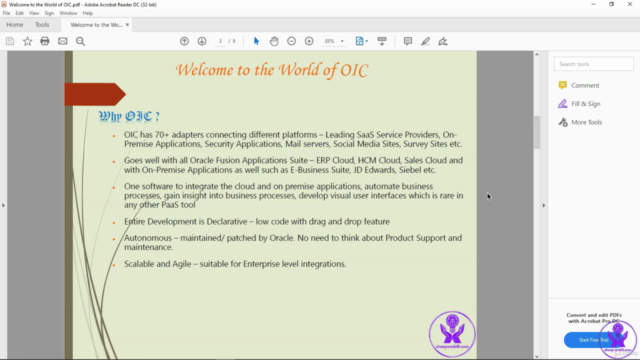
Task: Add a sticky note comment
Action: [407, 41]
